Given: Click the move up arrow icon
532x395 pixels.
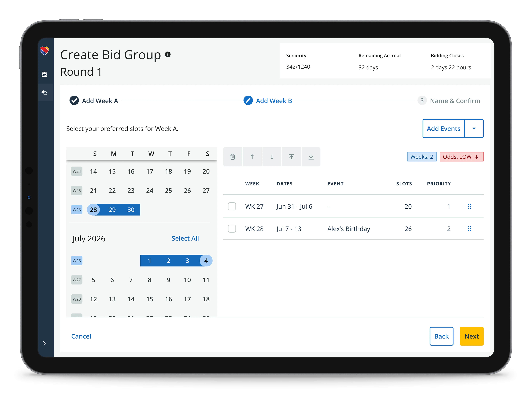Looking at the screenshot, I should point(252,157).
